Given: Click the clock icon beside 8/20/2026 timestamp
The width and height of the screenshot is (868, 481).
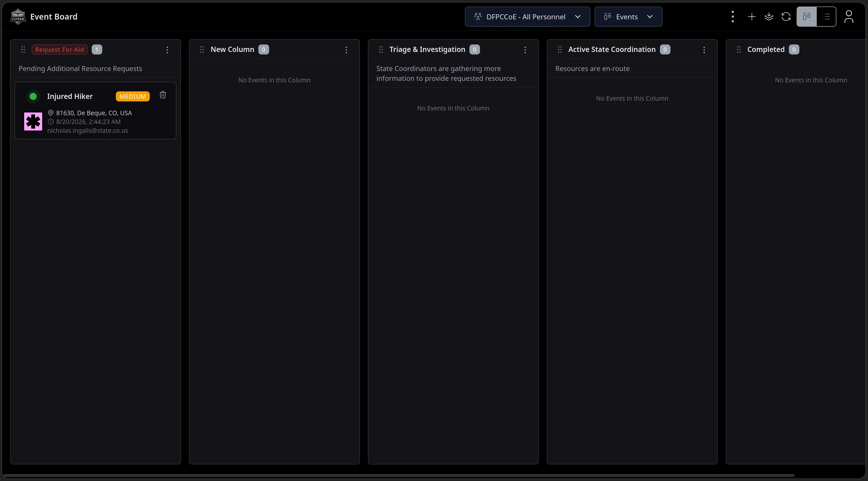Looking at the screenshot, I should [51, 122].
